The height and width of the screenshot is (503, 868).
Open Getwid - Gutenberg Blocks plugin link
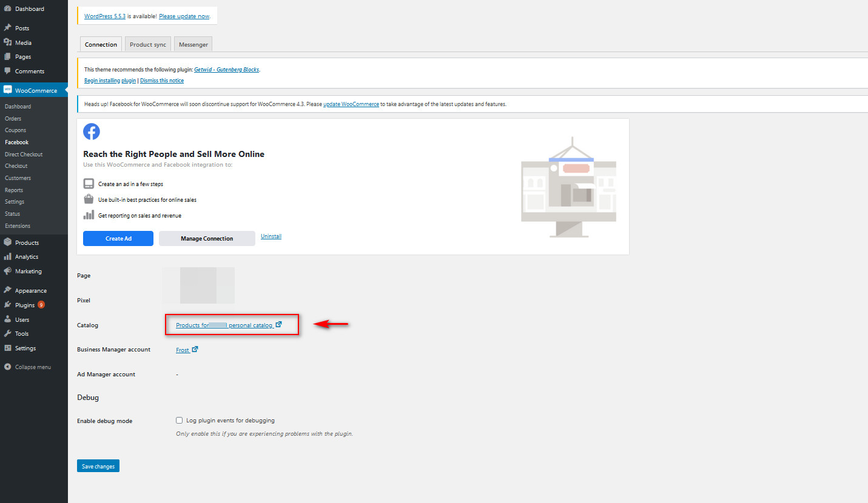tap(226, 70)
